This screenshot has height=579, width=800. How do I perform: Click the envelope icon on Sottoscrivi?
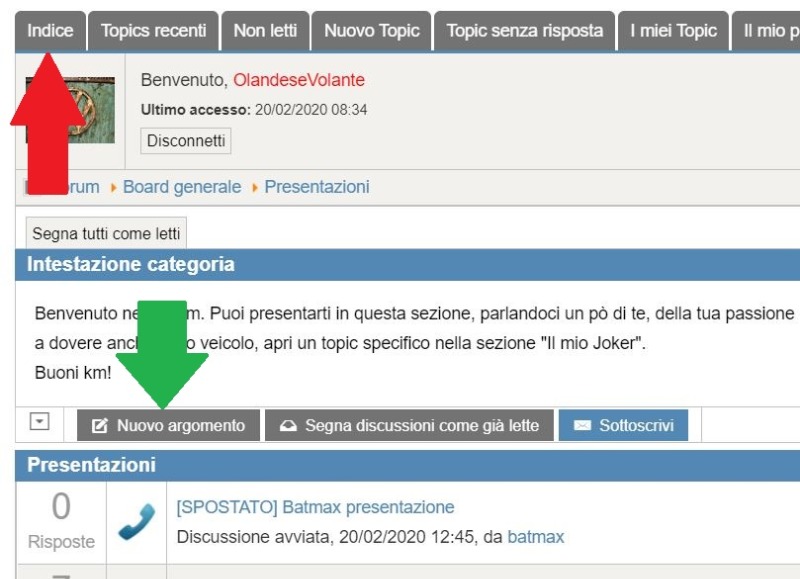[x=582, y=425]
